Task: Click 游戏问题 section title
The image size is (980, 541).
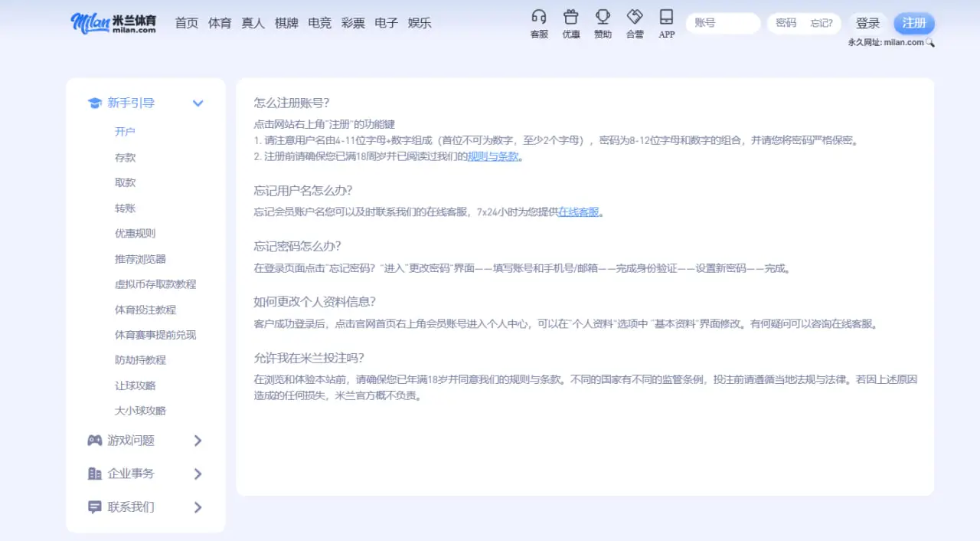Action: [x=131, y=441]
